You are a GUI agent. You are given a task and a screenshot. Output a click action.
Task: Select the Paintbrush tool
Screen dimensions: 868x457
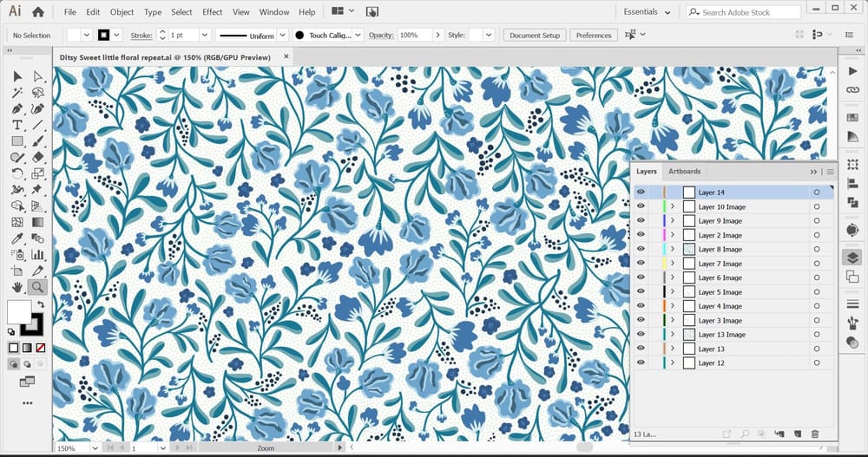click(x=37, y=141)
